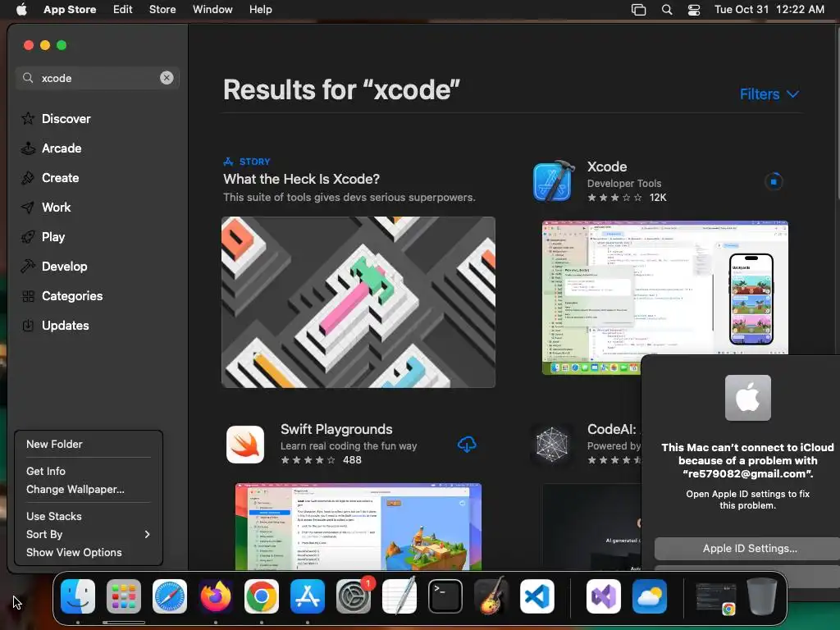Stop the Xcode download progress button
The height and width of the screenshot is (630, 840).
coord(774,181)
